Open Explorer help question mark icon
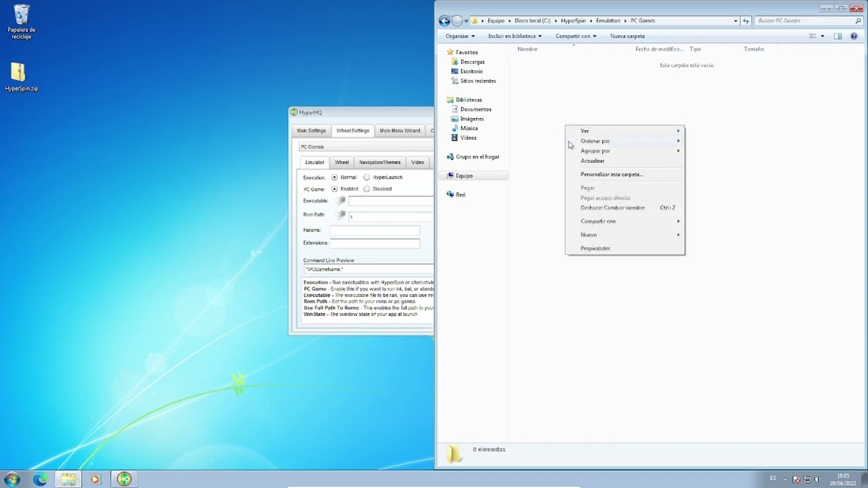 click(854, 36)
